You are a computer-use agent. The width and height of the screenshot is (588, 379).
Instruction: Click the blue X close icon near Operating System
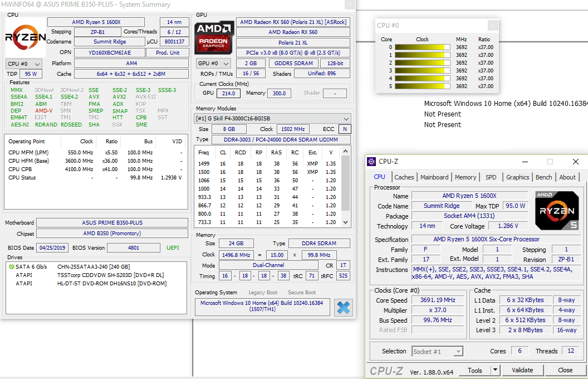click(343, 307)
